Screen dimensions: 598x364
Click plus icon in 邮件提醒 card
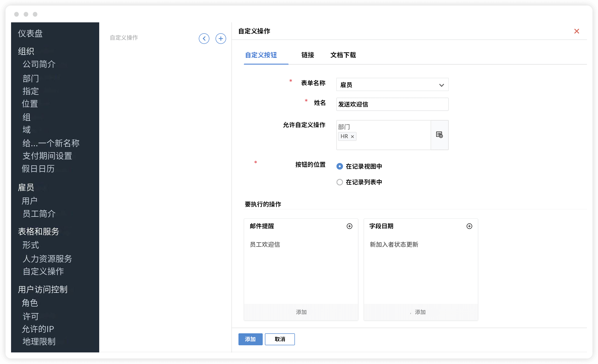tap(349, 226)
